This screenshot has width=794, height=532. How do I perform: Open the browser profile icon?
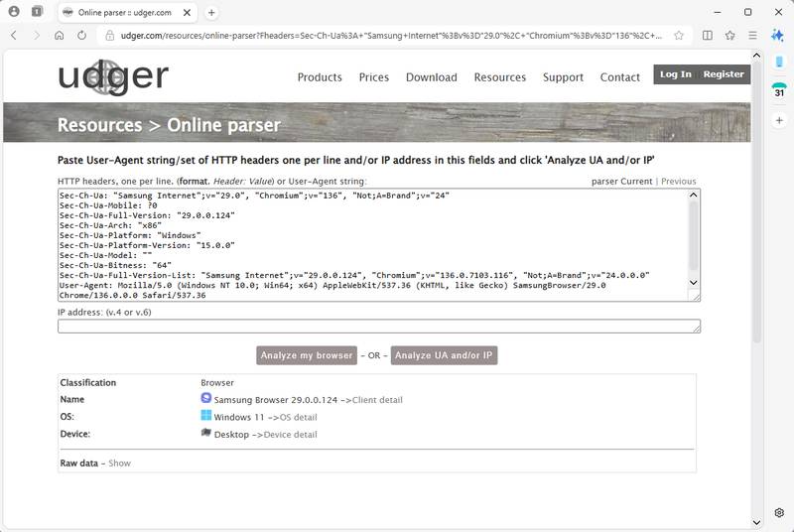tap(14, 12)
